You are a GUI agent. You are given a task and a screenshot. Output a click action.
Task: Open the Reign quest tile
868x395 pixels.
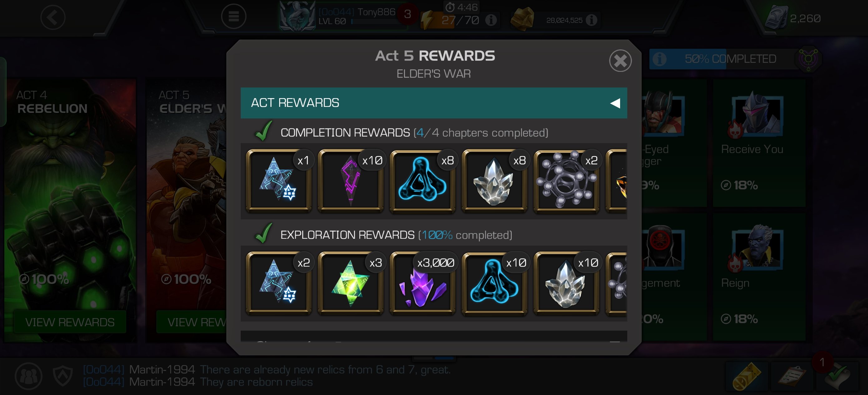coord(759,277)
